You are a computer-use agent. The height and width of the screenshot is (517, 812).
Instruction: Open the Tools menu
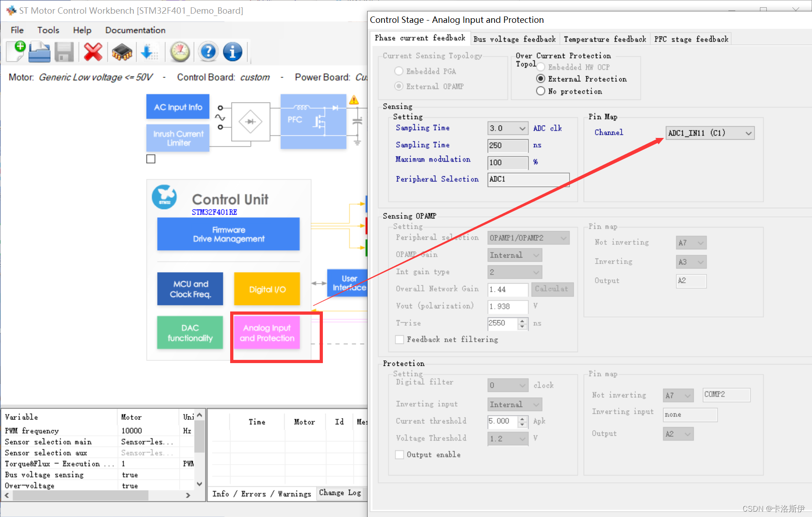[x=48, y=30]
